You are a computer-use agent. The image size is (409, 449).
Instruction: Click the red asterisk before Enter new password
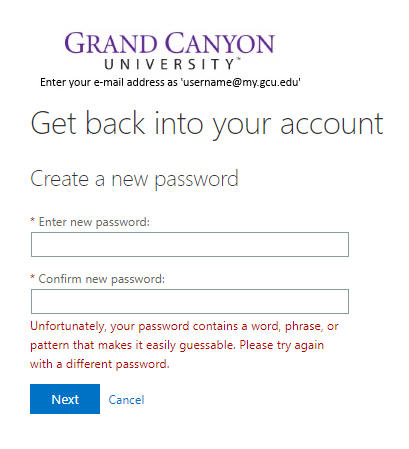tap(33, 220)
